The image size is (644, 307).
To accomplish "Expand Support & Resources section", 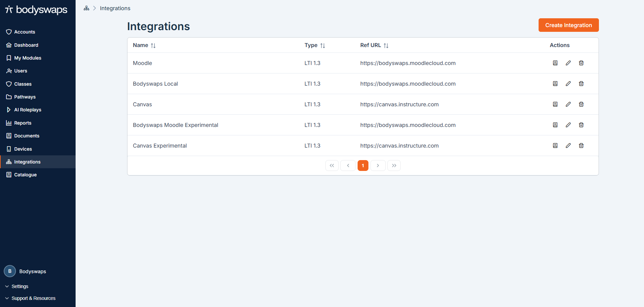I will [33, 298].
